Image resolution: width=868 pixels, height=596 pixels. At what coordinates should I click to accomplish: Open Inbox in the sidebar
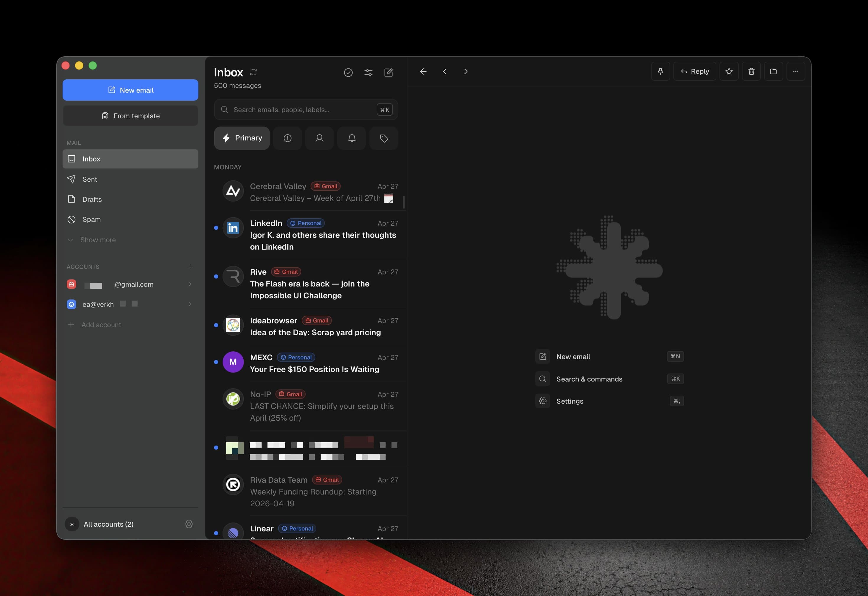pyautogui.click(x=130, y=159)
